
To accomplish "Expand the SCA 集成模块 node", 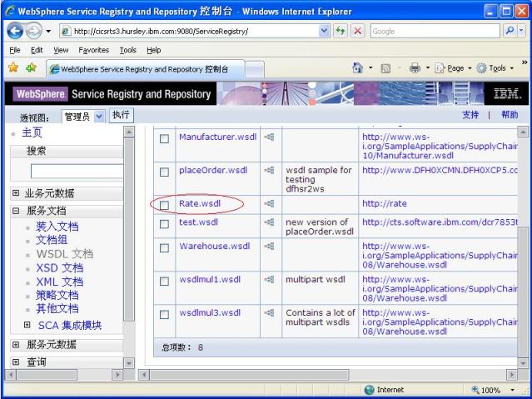I will point(27,325).
